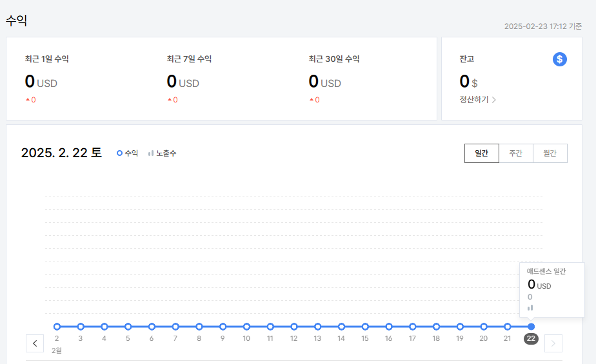The width and height of the screenshot is (596, 364).
Task: Toggle the 노출수 impressions legend item
Action: [163, 153]
